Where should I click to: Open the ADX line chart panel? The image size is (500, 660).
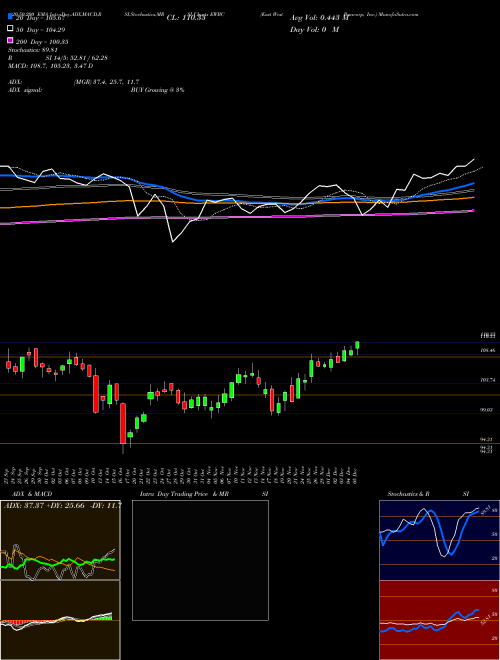pyautogui.click(x=60, y=540)
